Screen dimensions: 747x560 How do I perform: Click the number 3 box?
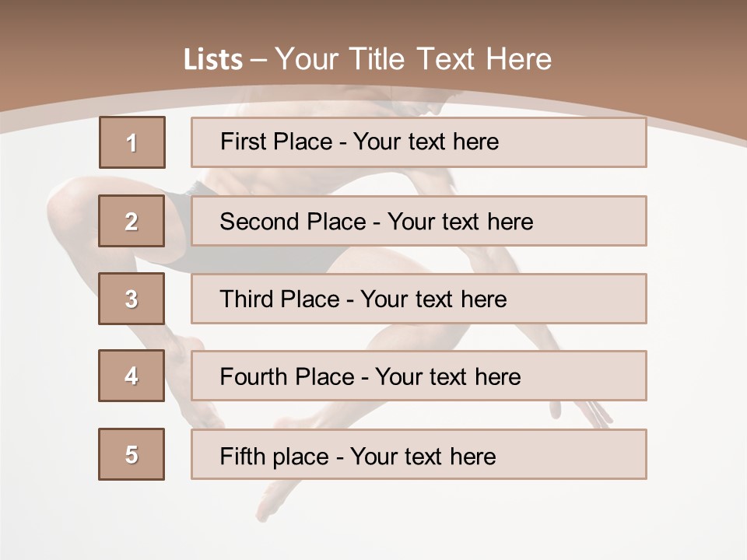click(132, 299)
